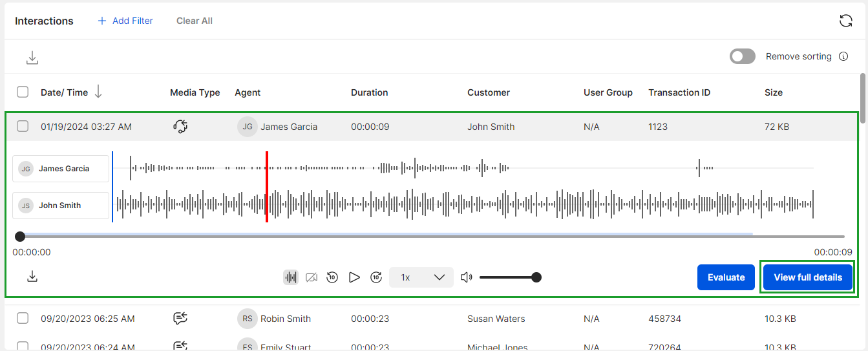
Task: Click the Date/ Time column header
Action: [x=64, y=92]
